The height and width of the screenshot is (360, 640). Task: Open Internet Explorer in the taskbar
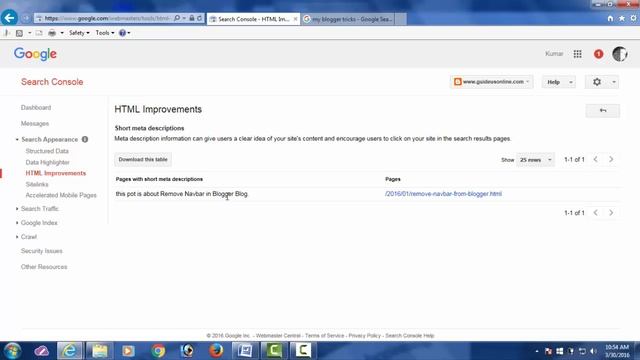[69, 351]
